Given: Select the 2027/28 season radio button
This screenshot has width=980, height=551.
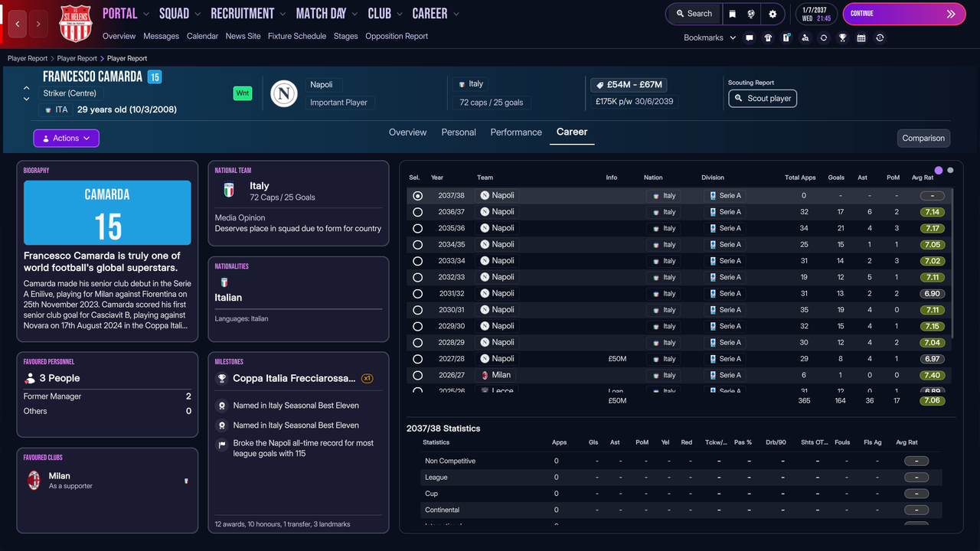Looking at the screenshot, I should pos(417,359).
